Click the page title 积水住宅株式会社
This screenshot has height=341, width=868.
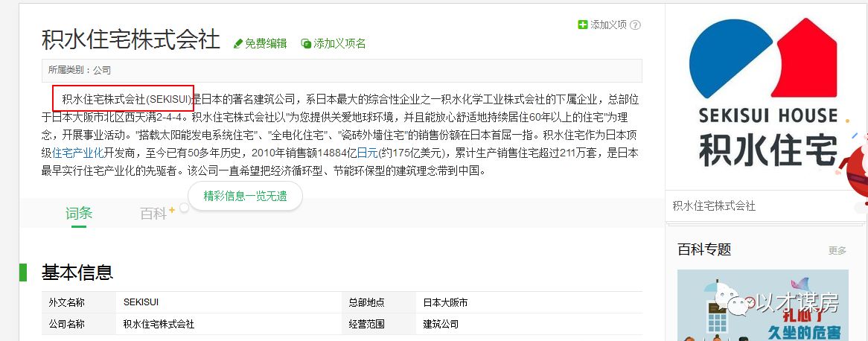pos(130,40)
